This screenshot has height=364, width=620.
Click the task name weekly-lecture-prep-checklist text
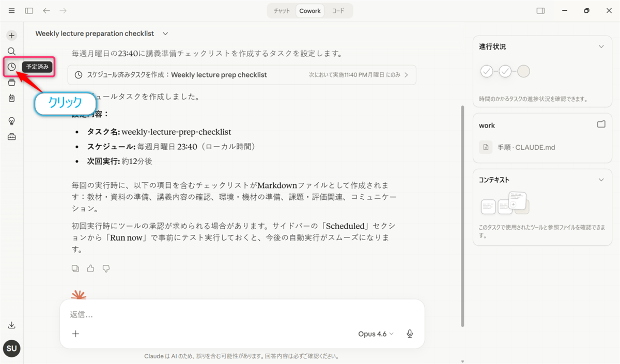pyautogui.click(x=176, y=132)
